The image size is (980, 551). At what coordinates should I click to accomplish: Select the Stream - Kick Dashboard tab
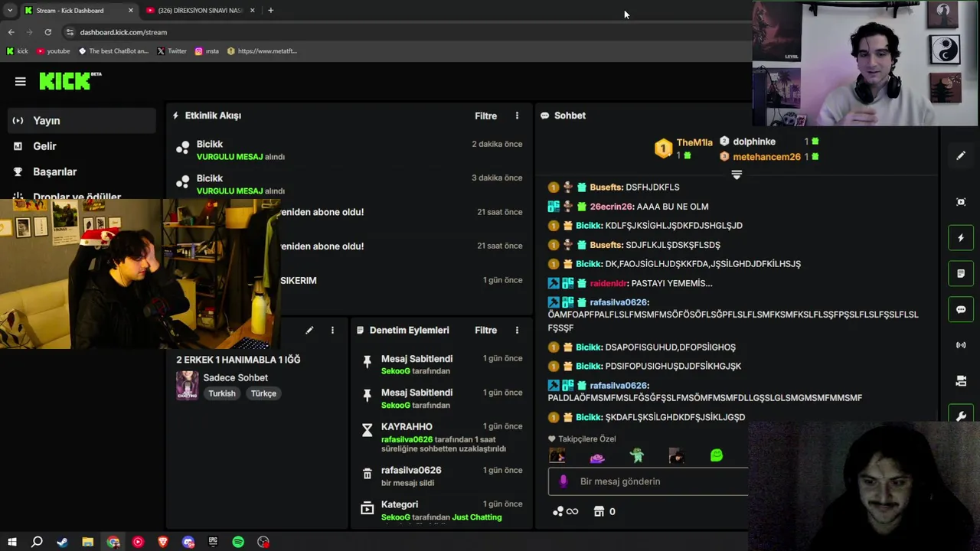click(x=79, y=11)
